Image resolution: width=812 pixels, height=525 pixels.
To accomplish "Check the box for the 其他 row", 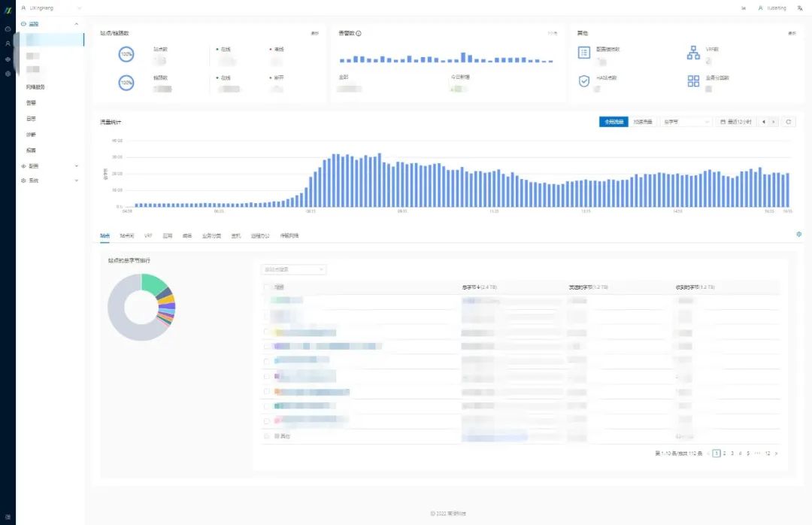I will [x=267, y=435].
